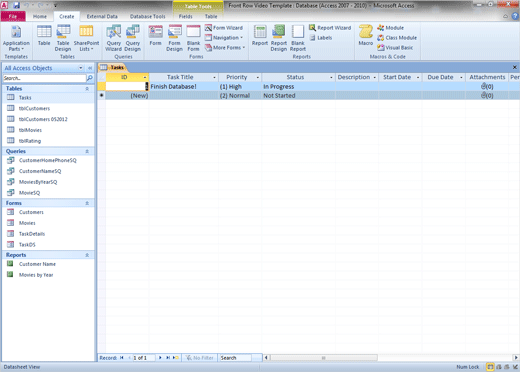This screenshot has width=520, height=372.
Task: Launch the Form Wizard
Action: 224,28
